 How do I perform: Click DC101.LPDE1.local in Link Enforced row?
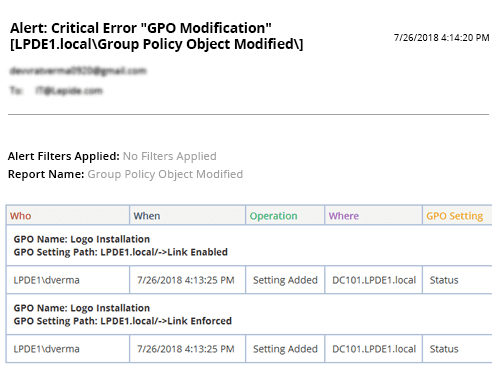(x=374, y=349)
